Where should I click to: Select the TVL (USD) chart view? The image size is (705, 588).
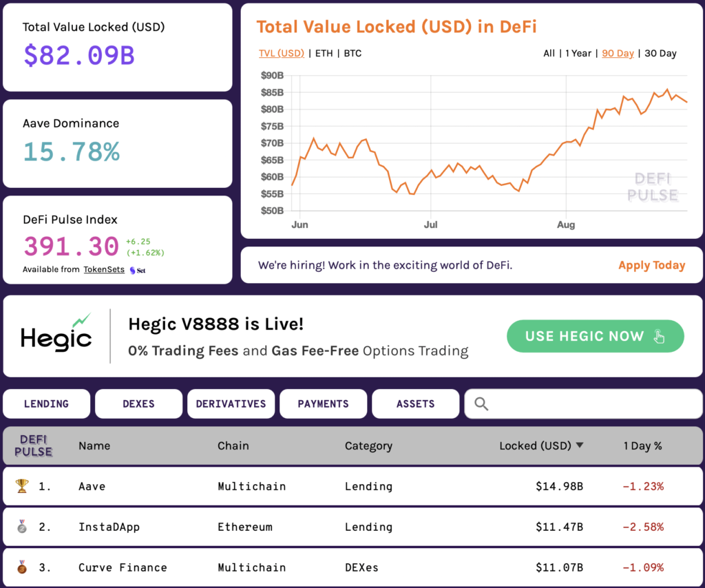click(x=281, y=53)
